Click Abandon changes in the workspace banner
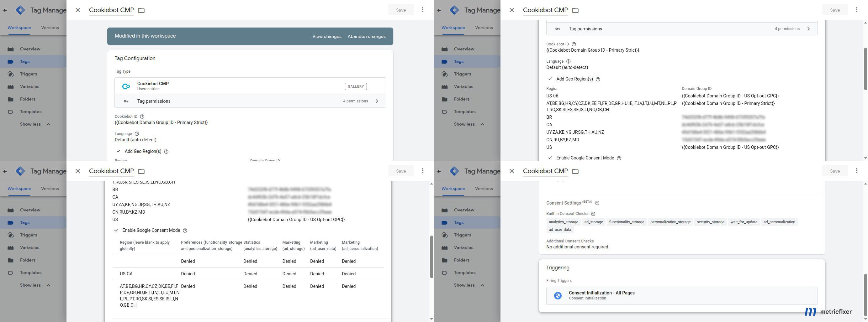 tap(366, 36)
